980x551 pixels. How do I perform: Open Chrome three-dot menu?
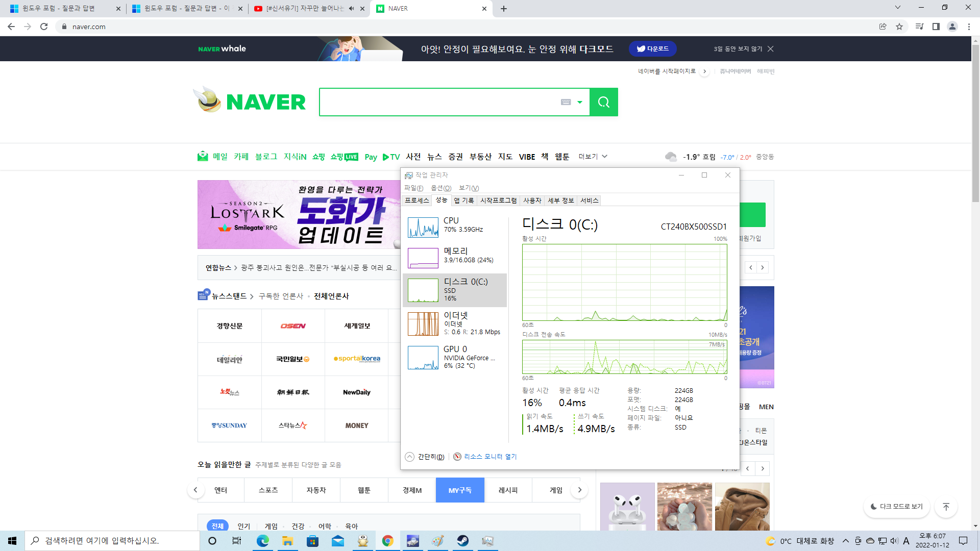click(x=969, y=27)
